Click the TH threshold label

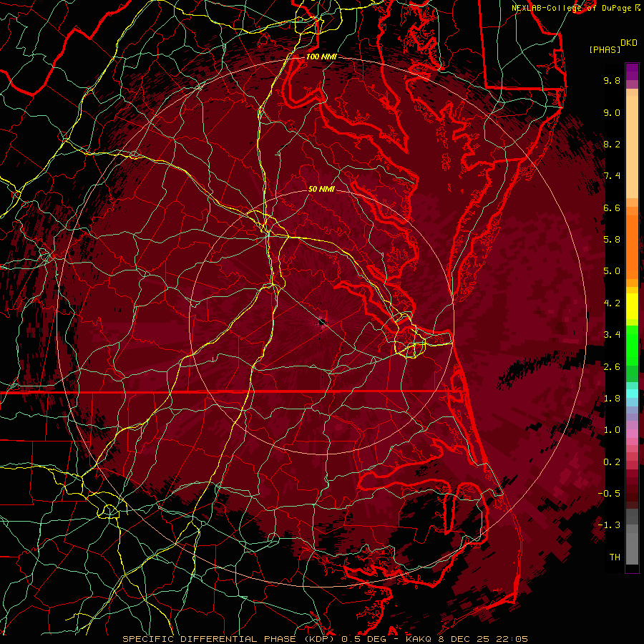coord(615,557)
